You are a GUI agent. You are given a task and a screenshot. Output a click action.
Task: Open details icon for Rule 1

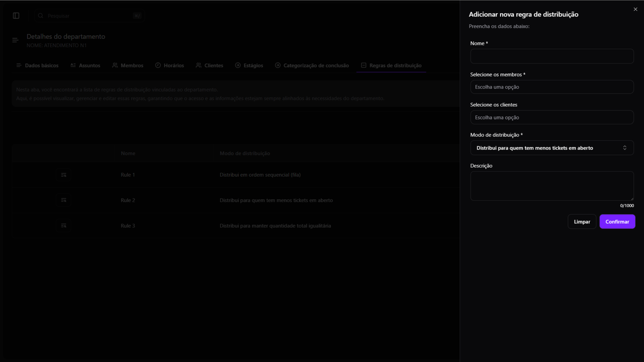click(63, 175)
